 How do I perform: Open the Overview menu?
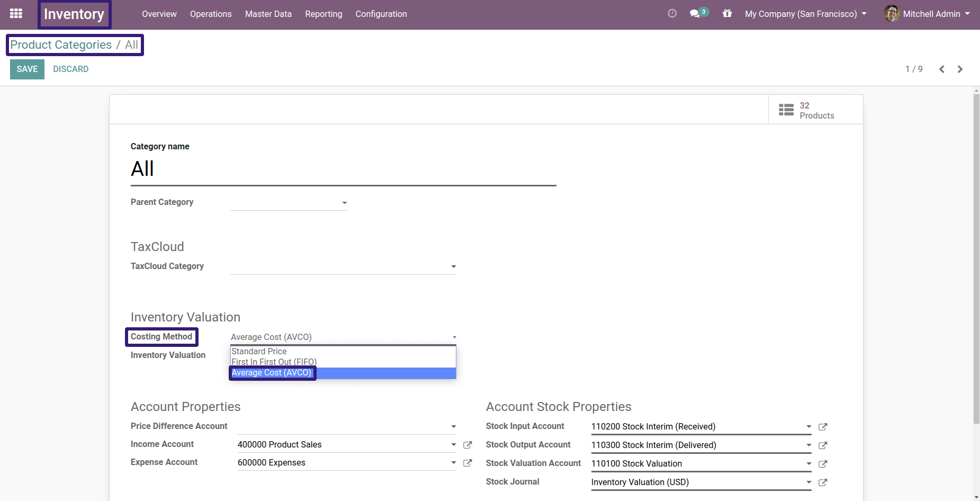[159, 14]
